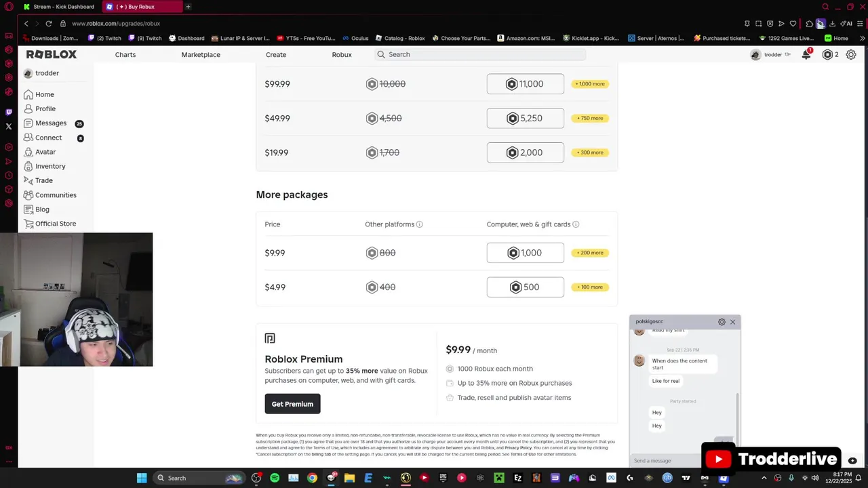Screen dimensions: 868x488
Task: Open trodder profile in the header
Action: pos(771,54)
